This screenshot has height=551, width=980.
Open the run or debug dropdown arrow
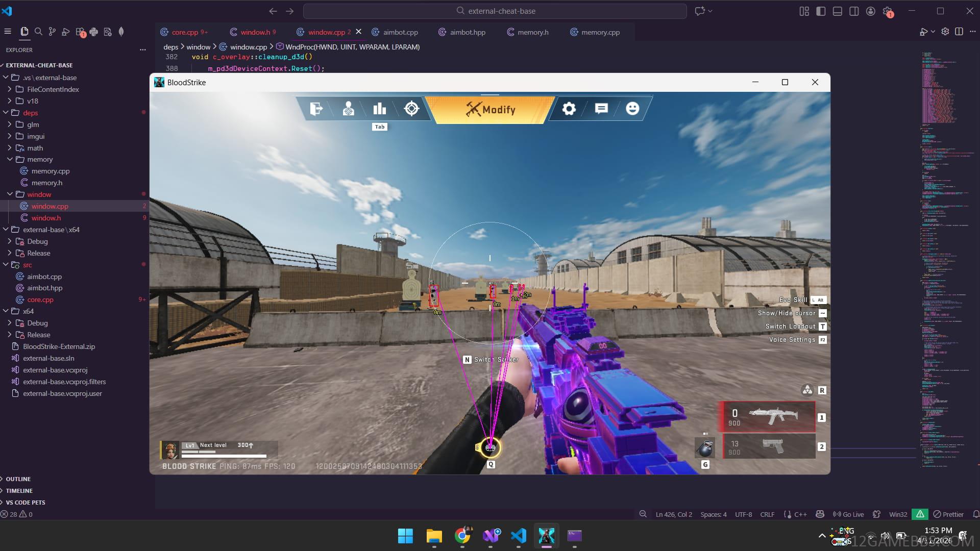coord(933,32)
